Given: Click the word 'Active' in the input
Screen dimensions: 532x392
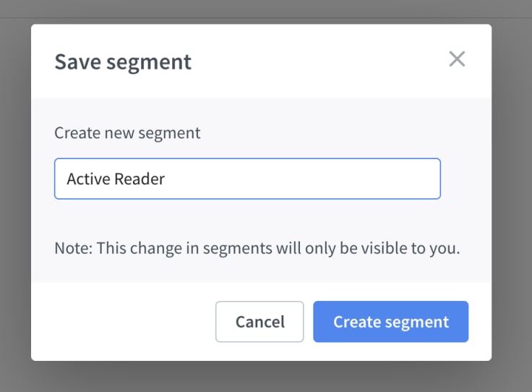Looking at the screenshot, I should tap(88, 179).
